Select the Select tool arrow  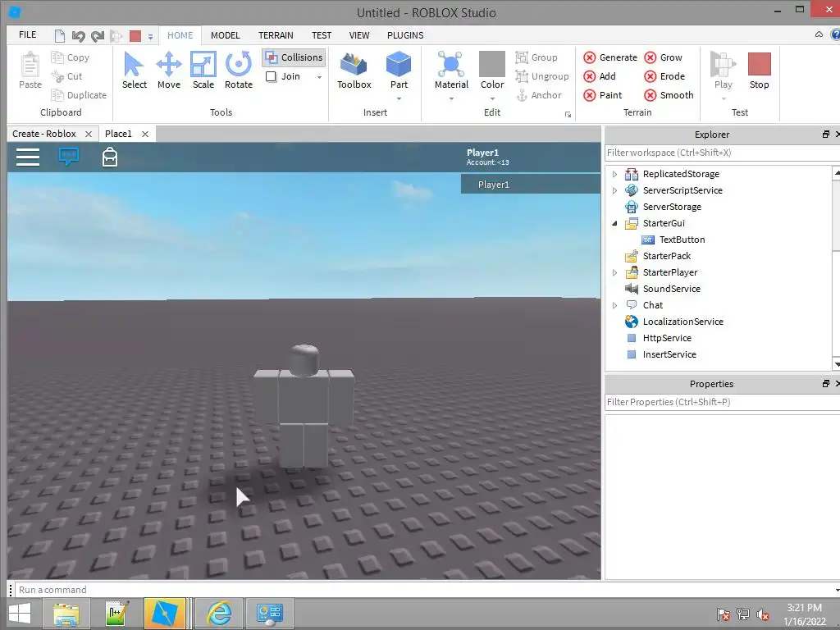tap(134, 70)
